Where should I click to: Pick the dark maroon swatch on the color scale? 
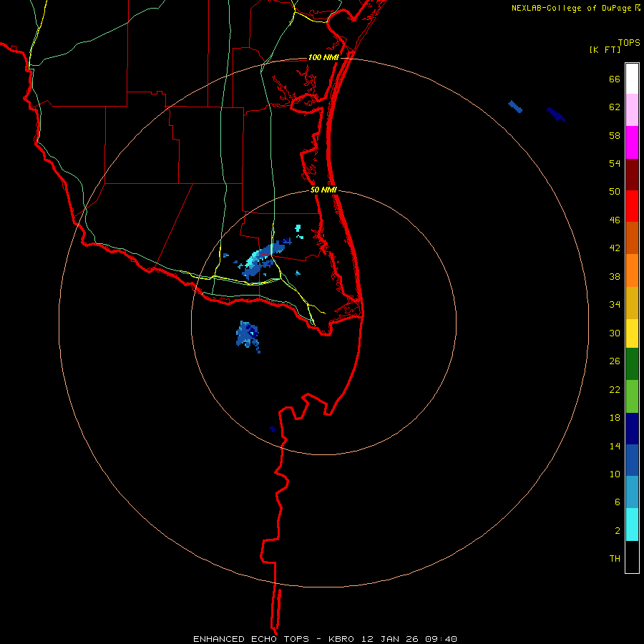pos(632,175)
